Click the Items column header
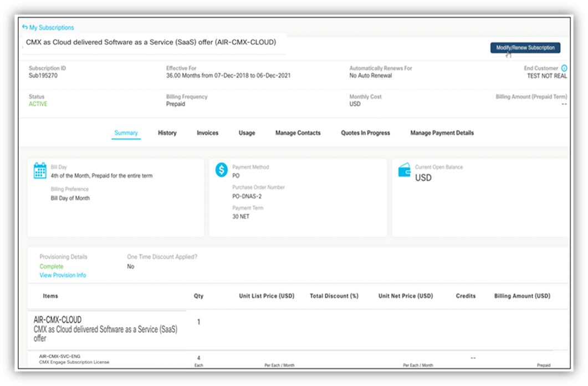 tap(50, 296)
